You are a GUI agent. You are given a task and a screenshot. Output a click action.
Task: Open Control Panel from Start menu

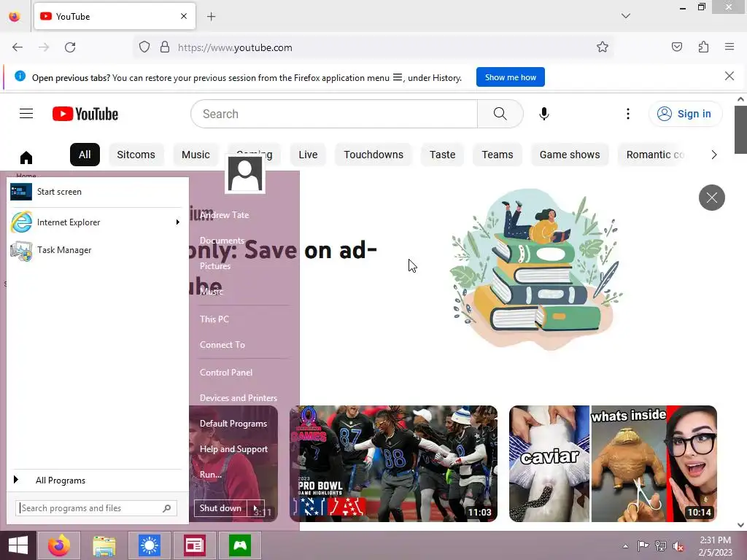[x=226, y=373]
